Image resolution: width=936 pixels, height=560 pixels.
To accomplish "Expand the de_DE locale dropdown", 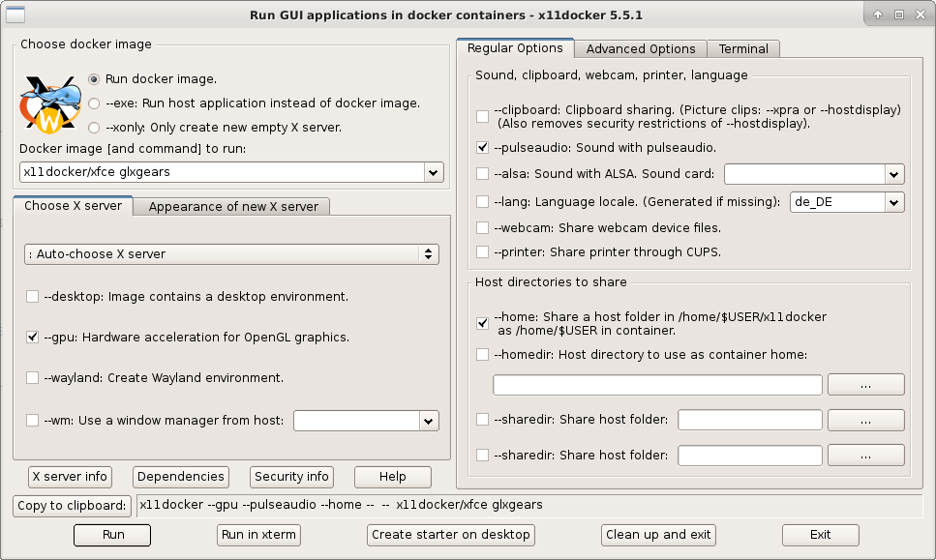I will pos(893,202).
